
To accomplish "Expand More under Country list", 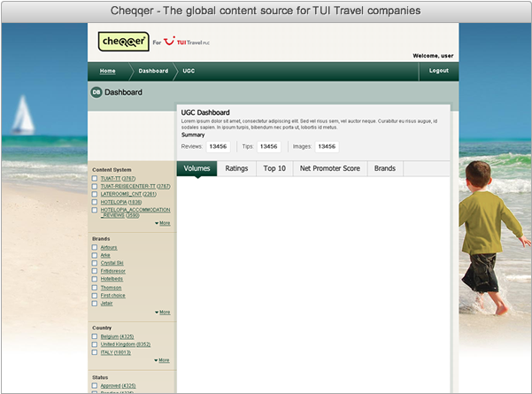I will (x=163, y=360).
